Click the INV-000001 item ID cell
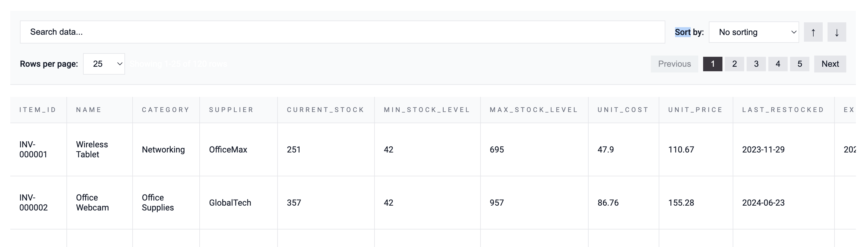The height and width of the screenshot is (247, 868). point(33,149)
